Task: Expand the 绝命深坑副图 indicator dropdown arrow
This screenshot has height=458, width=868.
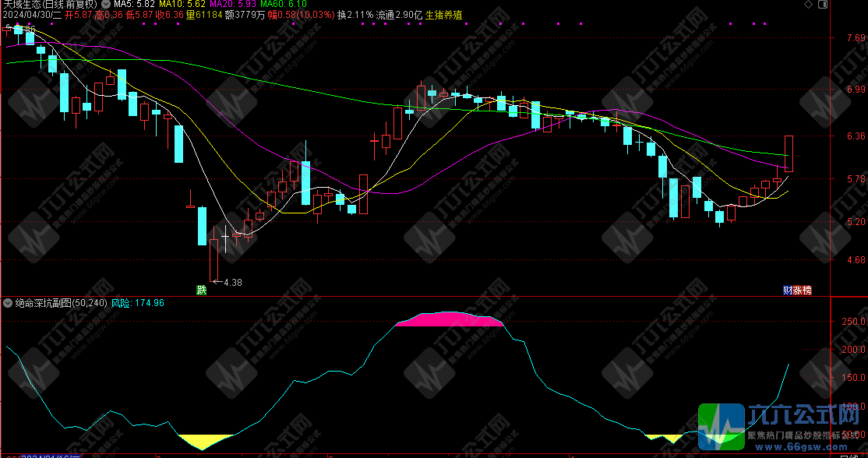Action: point(8,303)
